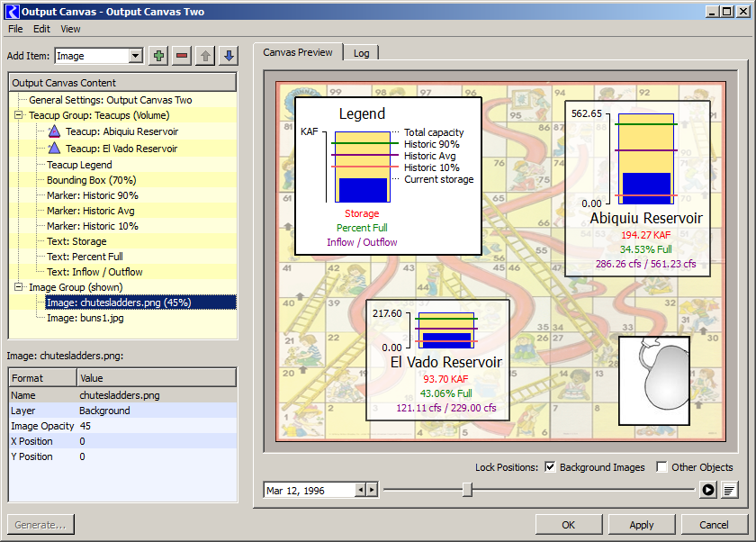Image resolution: width=756 pixels, height=542 pixels.
Task: Click the timeline slider handle
Action: [467, 490]
